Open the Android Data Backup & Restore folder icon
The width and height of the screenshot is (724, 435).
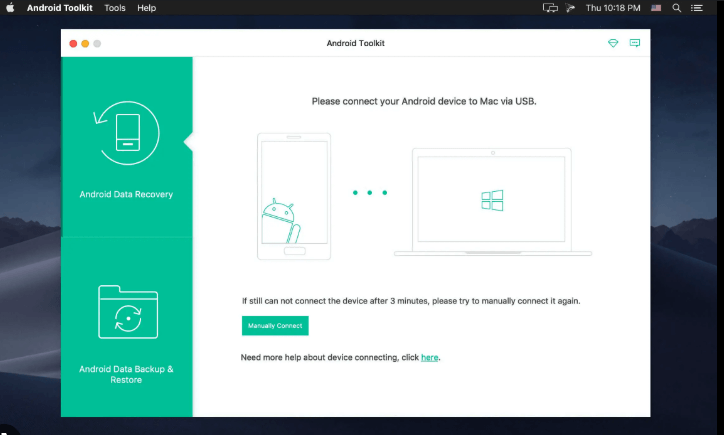128,312
